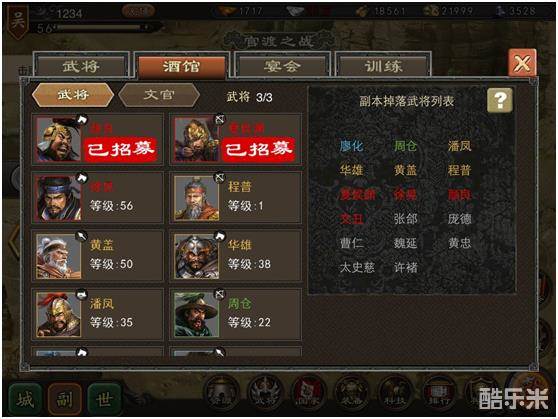
Task: Switch to the 武将 top tab
Action: 81,66
